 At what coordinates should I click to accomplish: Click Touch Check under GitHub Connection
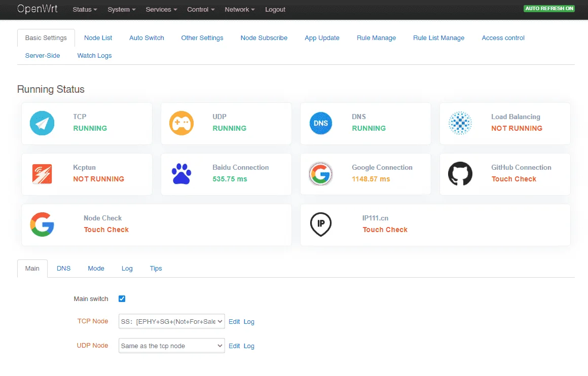(514, 179)
